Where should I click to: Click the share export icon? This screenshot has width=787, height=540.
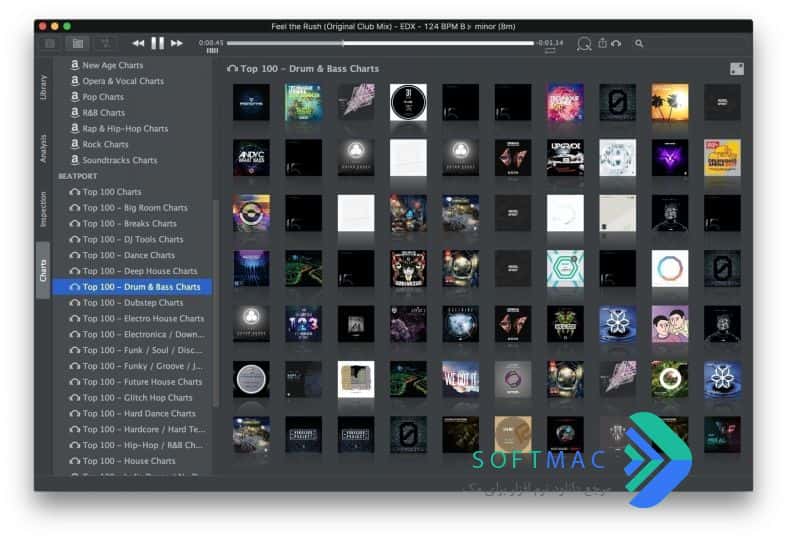[x=602, y=43]
